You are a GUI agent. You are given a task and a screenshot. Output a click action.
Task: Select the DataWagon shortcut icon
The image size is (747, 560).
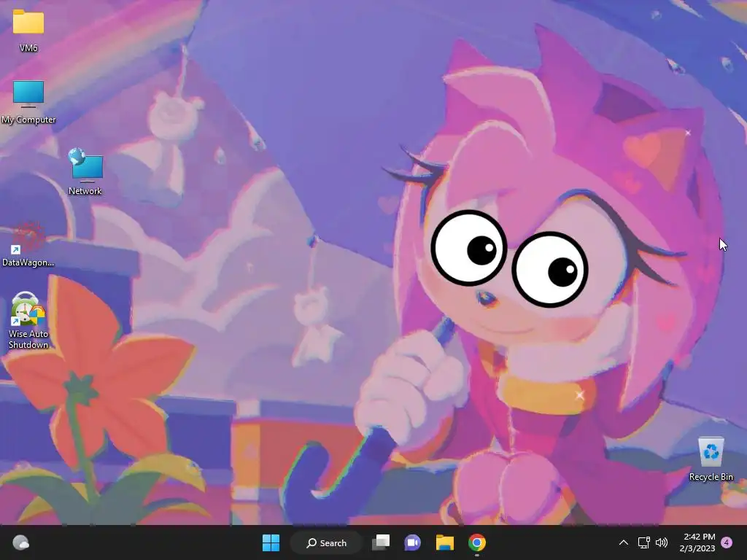pos(28,237)
